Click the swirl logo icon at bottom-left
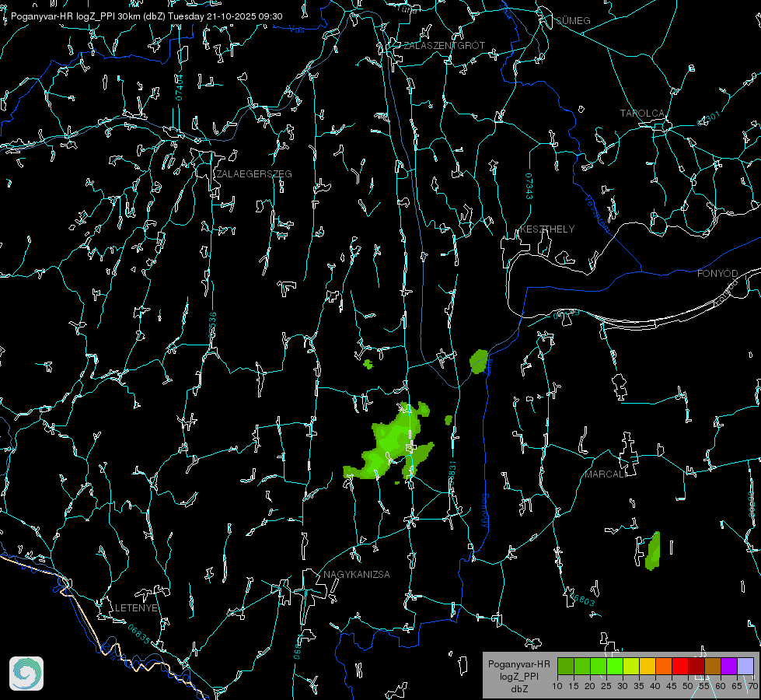 pyautogui.click(x=26, y=674)
